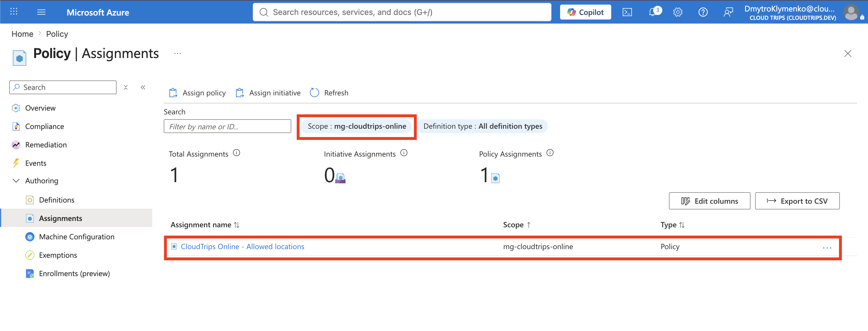Image resolution: width=868 pixels, height=331 pixels.
Task: Collapse the left navigation menu
Action: (143, 87)
